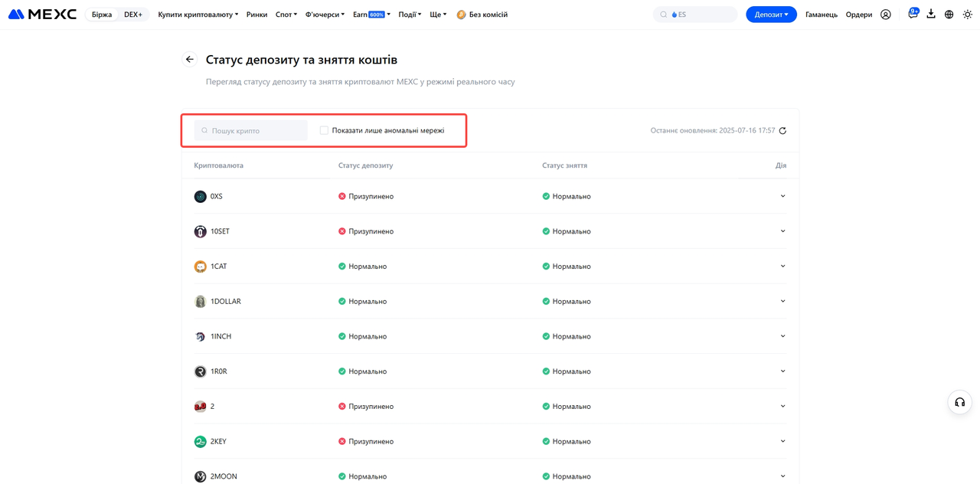Enable show only abnormal networks checkbox

[x=324, y=131]
